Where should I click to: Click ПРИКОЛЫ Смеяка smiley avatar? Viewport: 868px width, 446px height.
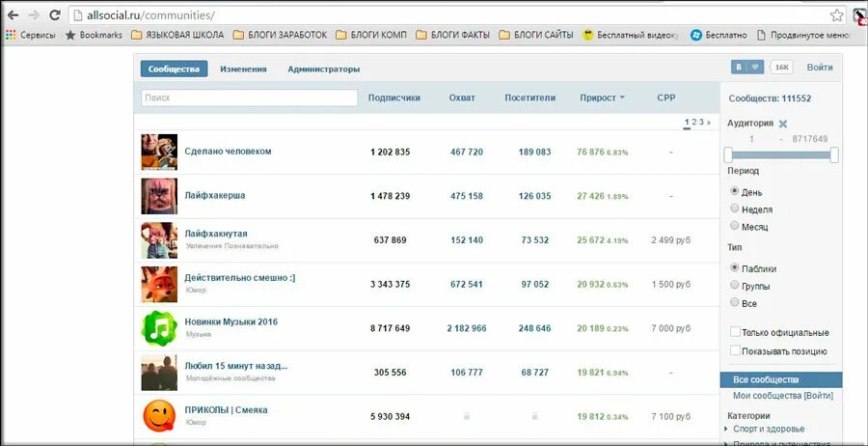pyautogui.click(x=159, y=417)
